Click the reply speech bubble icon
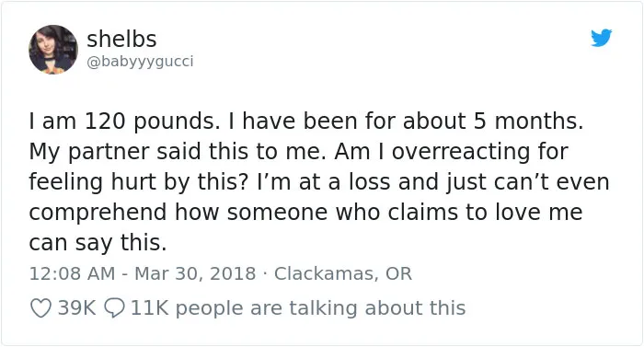 tap(114, 308)
